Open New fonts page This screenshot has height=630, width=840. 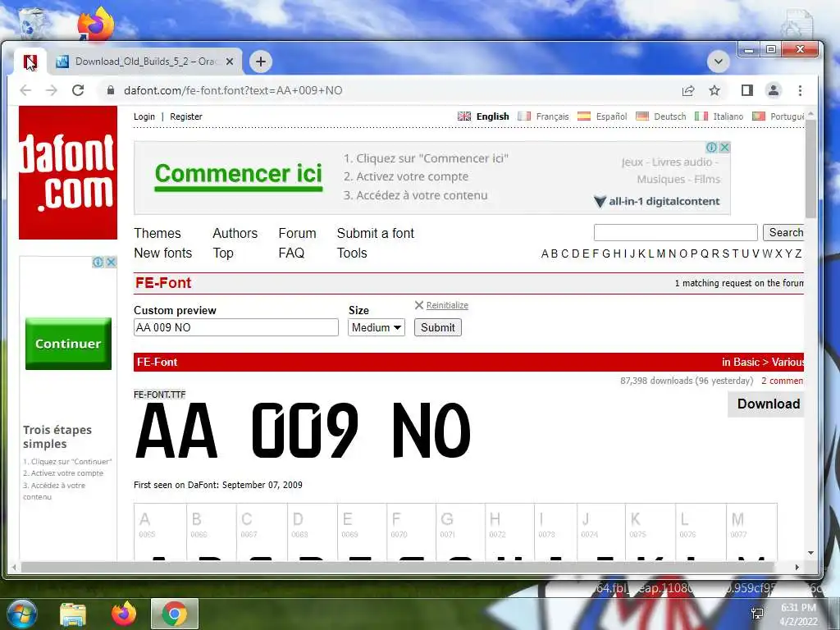163,253
